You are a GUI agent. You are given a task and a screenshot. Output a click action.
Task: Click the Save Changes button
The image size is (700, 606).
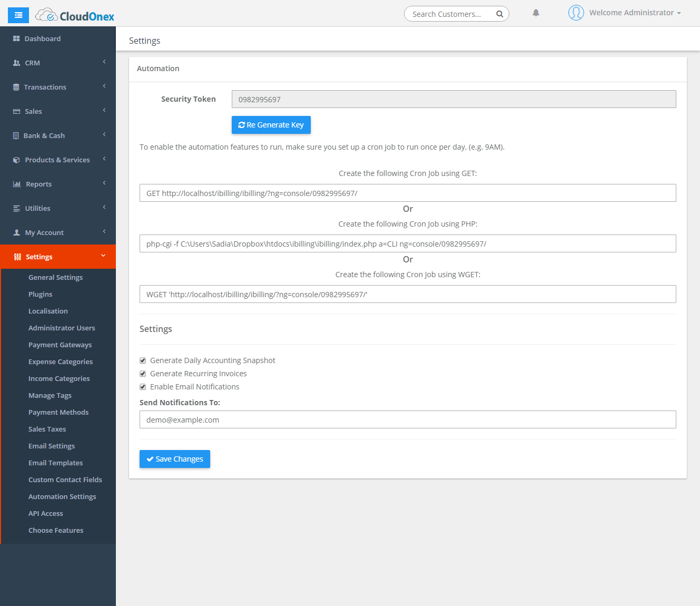(x=175, y=459)
